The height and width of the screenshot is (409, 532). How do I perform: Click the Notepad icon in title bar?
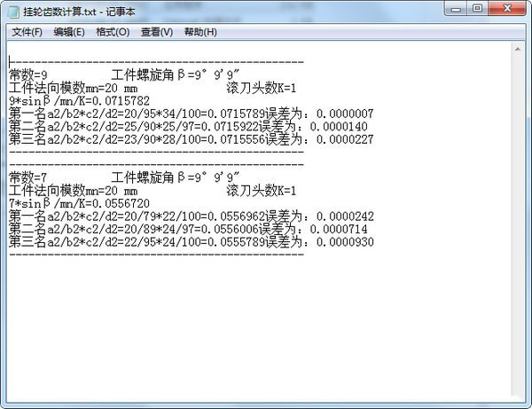[13, 12]
